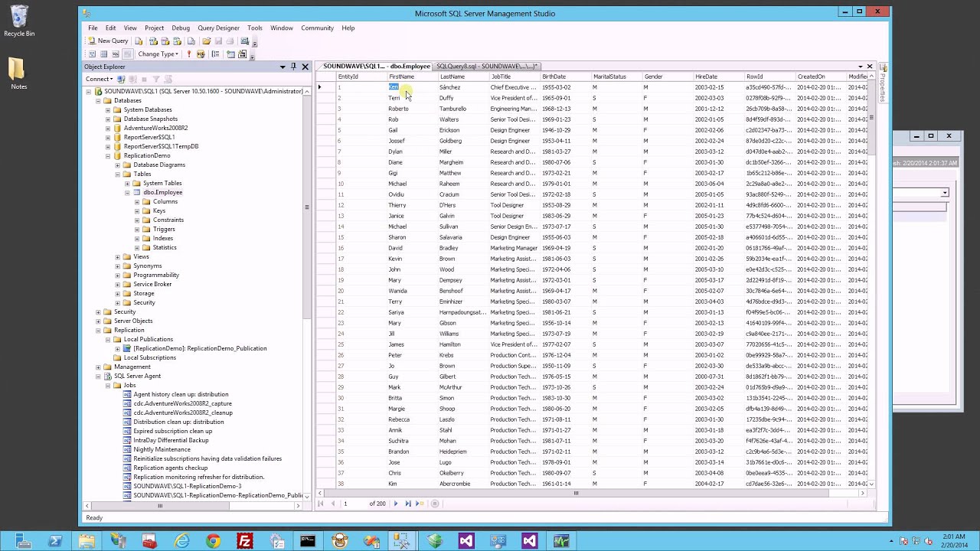Toggle the Show Diagram Pane button
Viewport: 980px width, 551px height.
92,54
